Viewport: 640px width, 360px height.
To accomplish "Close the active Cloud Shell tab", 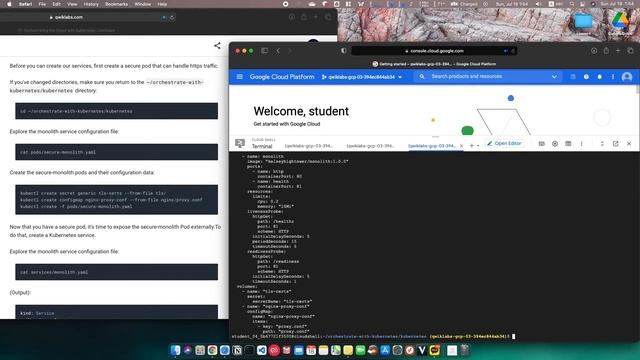I will point(461,146).
